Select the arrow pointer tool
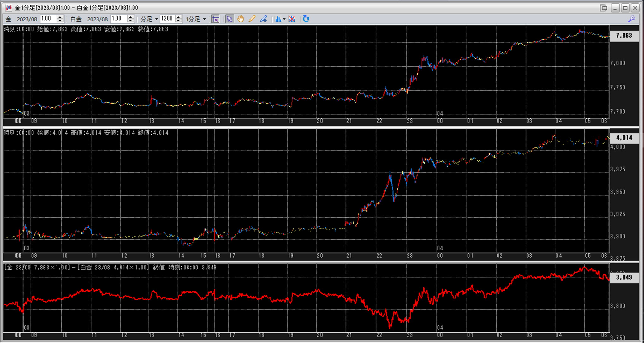644x343 pixels. coord(230,19)
